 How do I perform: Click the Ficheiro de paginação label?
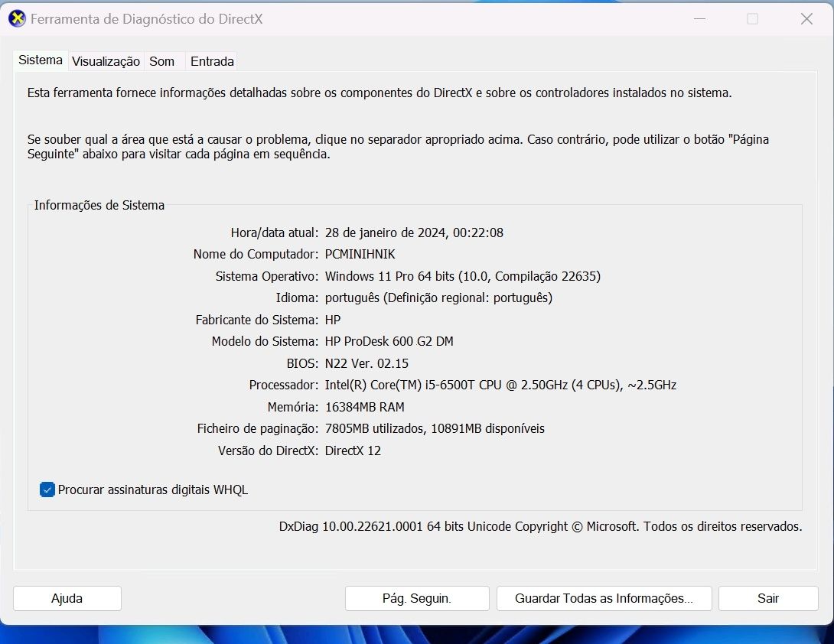pyautogui.click(x=258, y=428)
